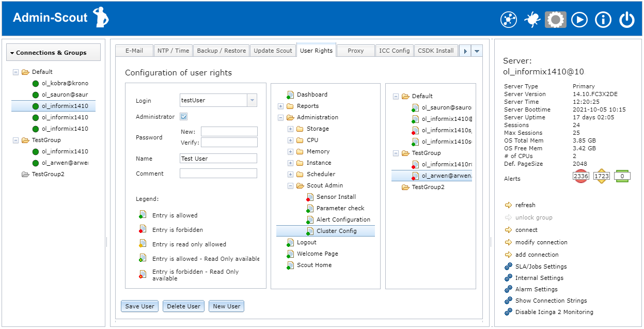Select ol_arwen@arwen in the rights tree
Image resolution: width=644 pixels, height=329 pixels.
(x=432, y=176)
